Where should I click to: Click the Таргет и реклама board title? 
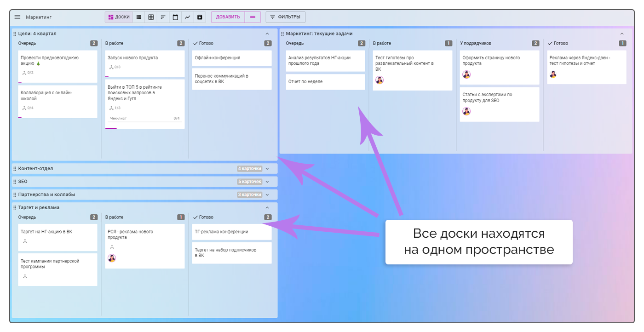point(39,207)
